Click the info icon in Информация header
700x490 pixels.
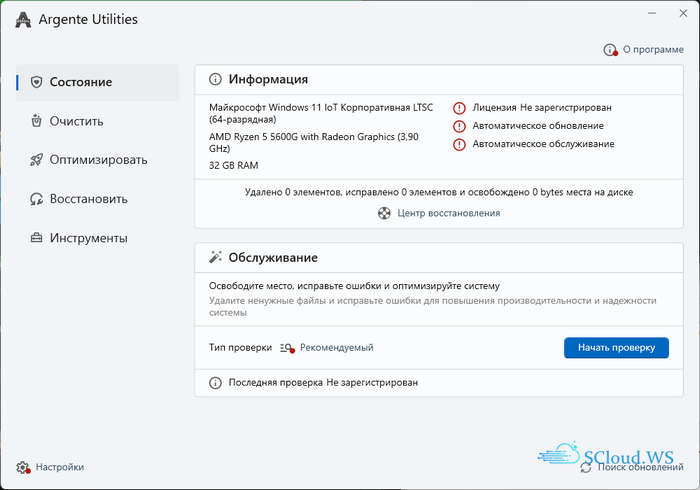[x=215, y=79]
